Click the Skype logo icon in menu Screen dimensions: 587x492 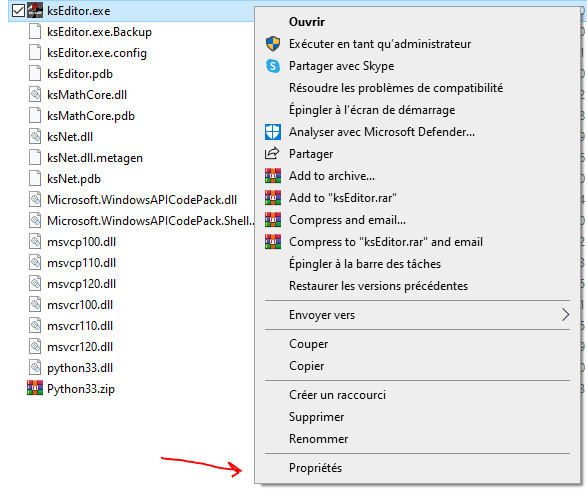point(273,66)
